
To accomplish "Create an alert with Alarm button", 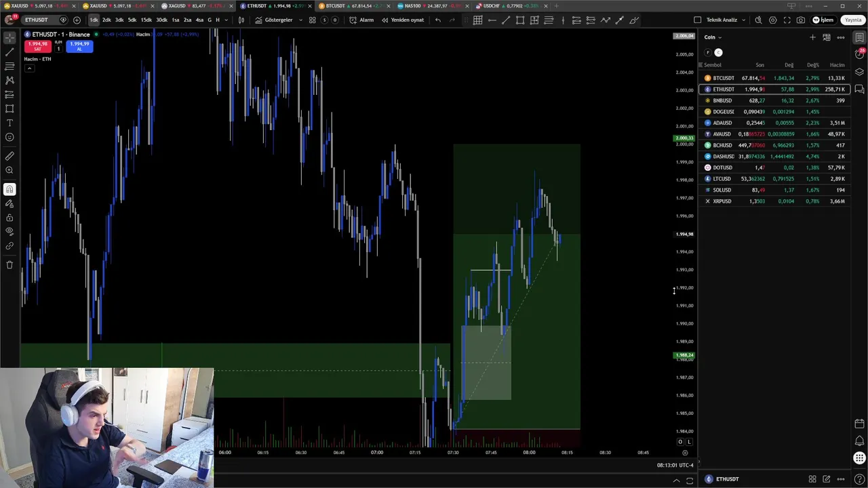I will (361, 20).
